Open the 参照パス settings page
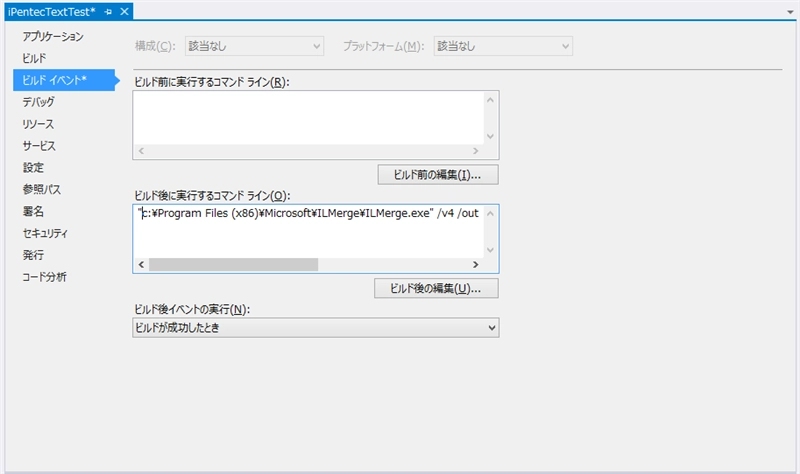The width and height of the screenshot is (800, 474). [x=41, y=189]
